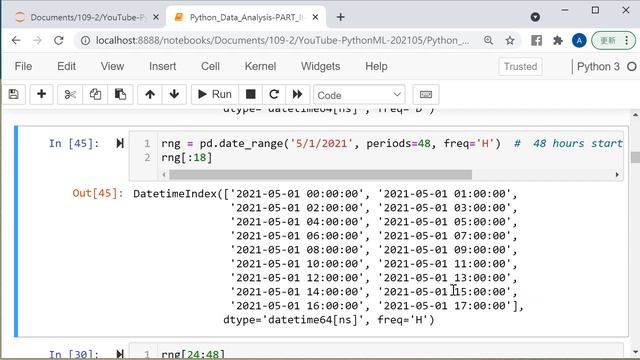Click the tab search down-arrow icon
This screenshot has width=640, height=360.
tap(535, 17)
